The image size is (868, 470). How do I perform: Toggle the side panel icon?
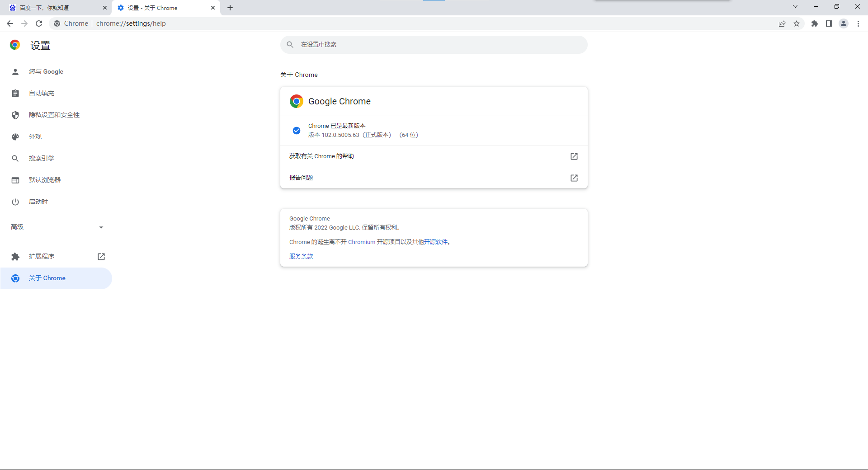click(x=829, y=23)
